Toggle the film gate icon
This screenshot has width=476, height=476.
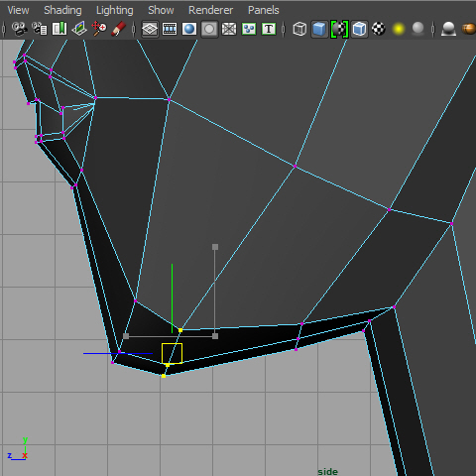pos(170,29)
